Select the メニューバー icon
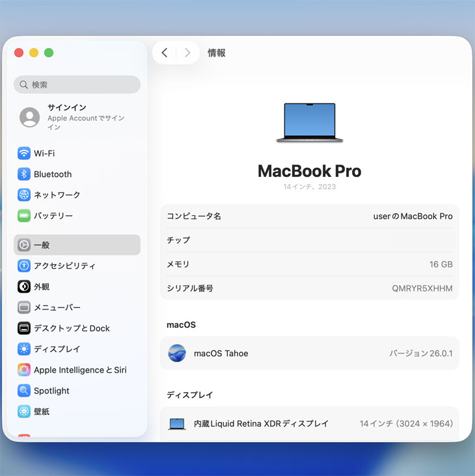 coord(24,308)
